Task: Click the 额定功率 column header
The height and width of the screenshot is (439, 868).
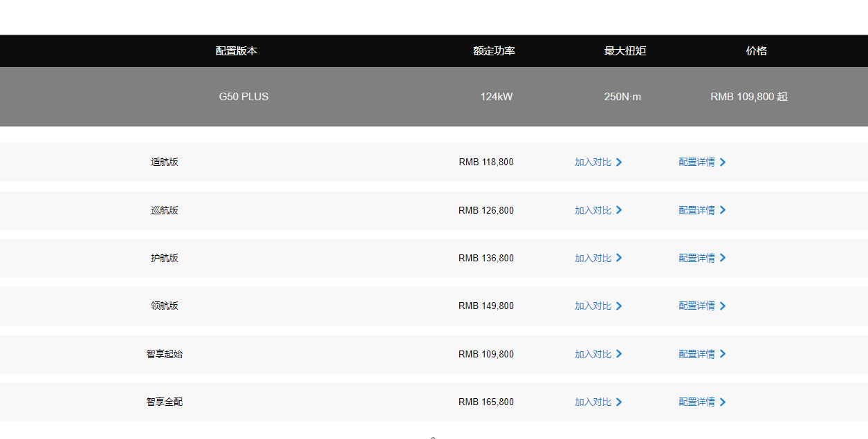Action: 494,51
